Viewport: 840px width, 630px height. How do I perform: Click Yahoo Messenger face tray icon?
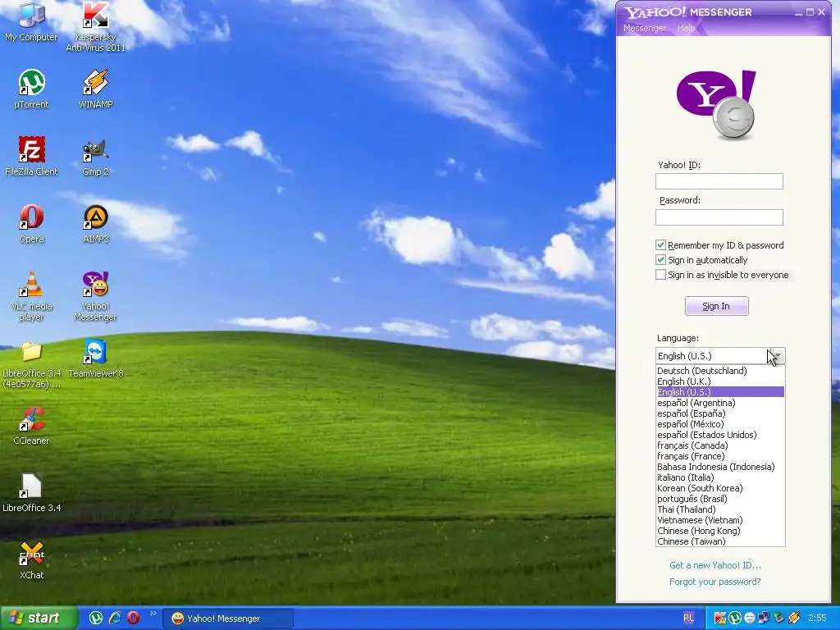pos(750,619)
